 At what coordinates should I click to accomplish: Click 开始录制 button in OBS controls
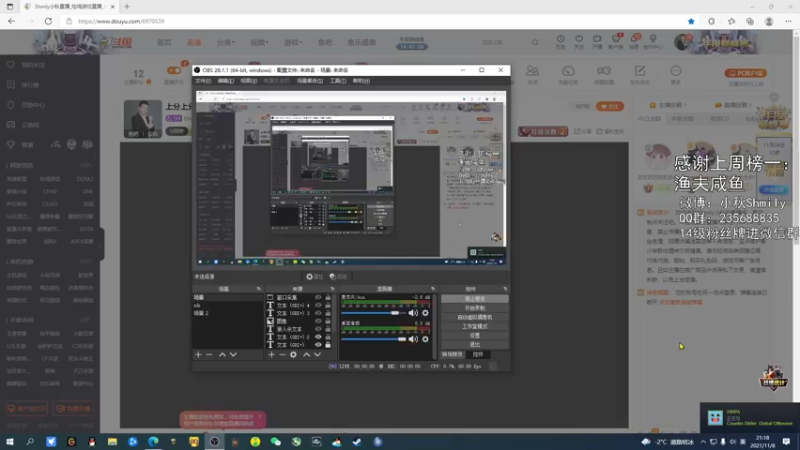click(x=474, y=308)
